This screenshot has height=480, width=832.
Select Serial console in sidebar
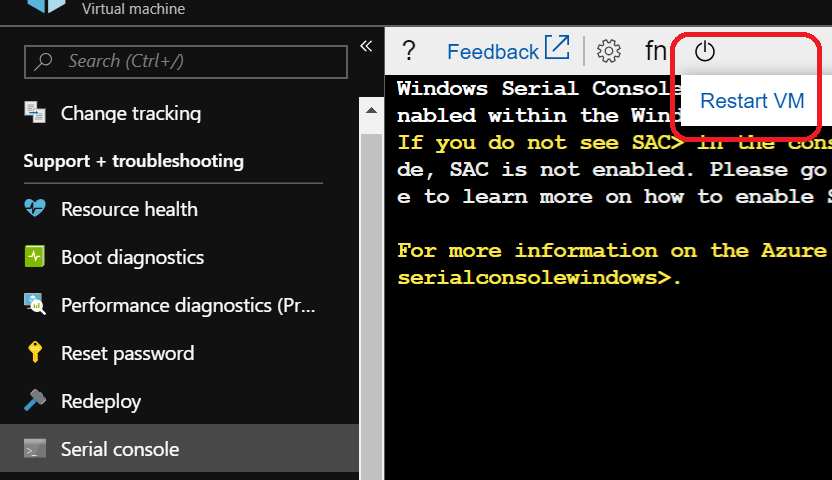click(119, 449)
